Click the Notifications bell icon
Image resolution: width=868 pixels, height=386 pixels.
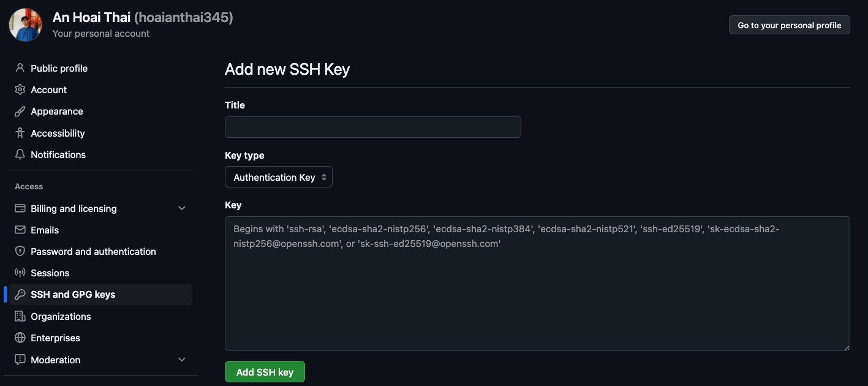tap(20, 154)
